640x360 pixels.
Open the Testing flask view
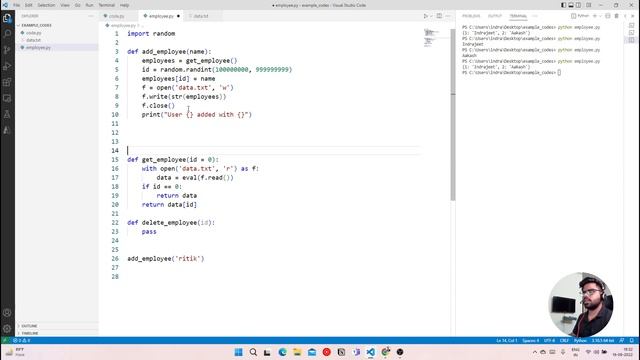click(7, 114)
